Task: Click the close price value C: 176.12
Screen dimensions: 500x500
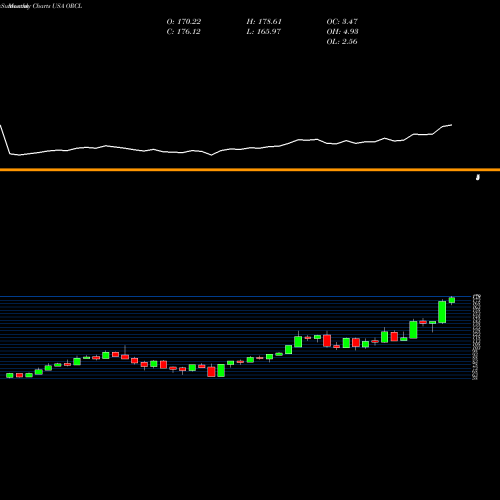Action: click(x=183, y=32)
